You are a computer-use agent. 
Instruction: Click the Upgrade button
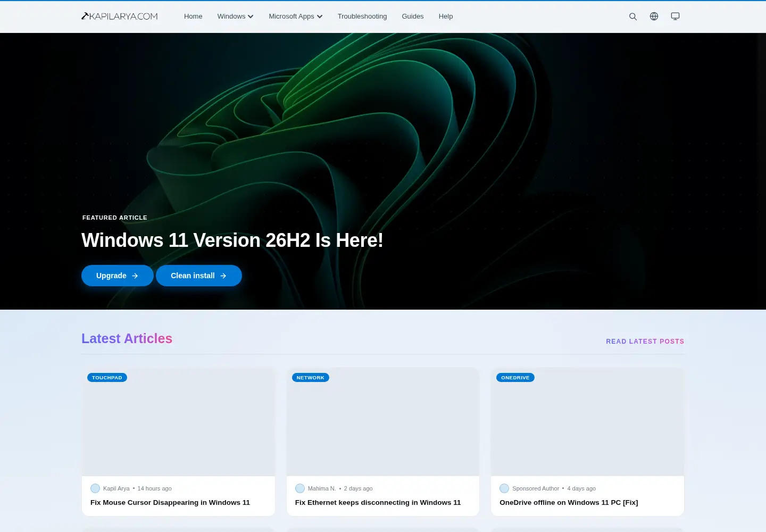[118, 276]
